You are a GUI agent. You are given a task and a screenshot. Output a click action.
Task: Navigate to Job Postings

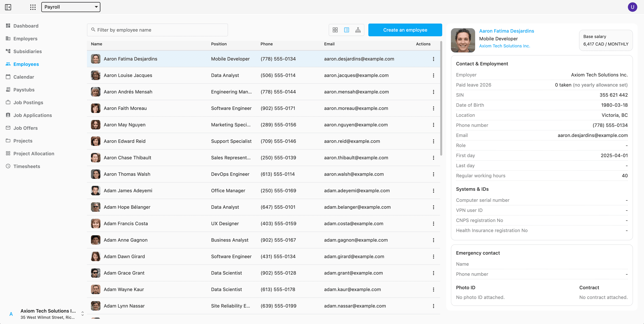click(x=28, y=102)
